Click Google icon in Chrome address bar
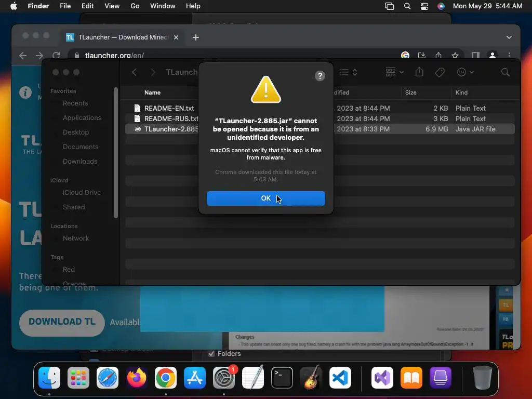This screenshot has height=399, width=532. click(405, 55)
